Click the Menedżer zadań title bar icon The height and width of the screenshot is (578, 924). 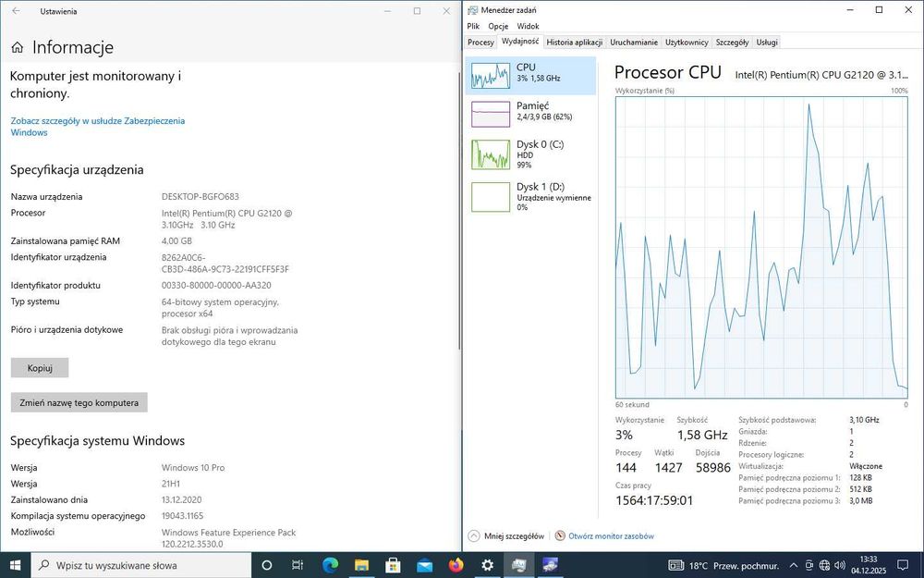coord(472,10)
